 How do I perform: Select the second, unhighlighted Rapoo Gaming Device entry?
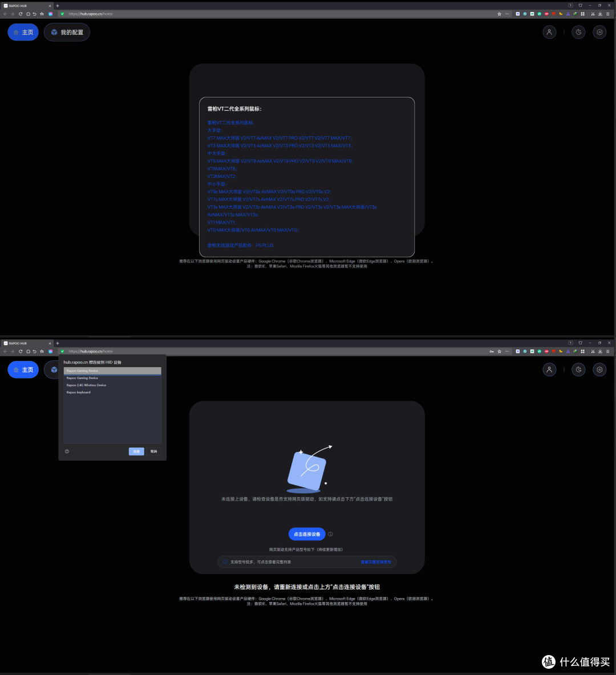112,378
